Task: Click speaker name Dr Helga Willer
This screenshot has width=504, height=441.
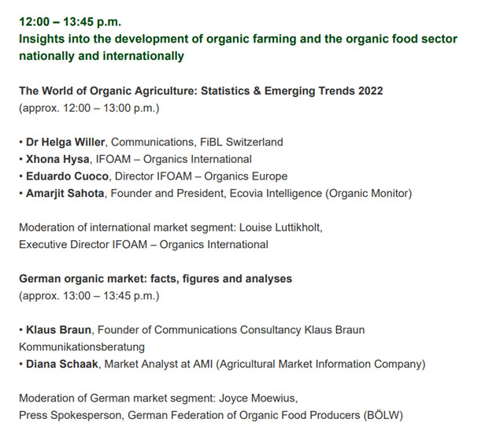Action: tap(67, 143)
